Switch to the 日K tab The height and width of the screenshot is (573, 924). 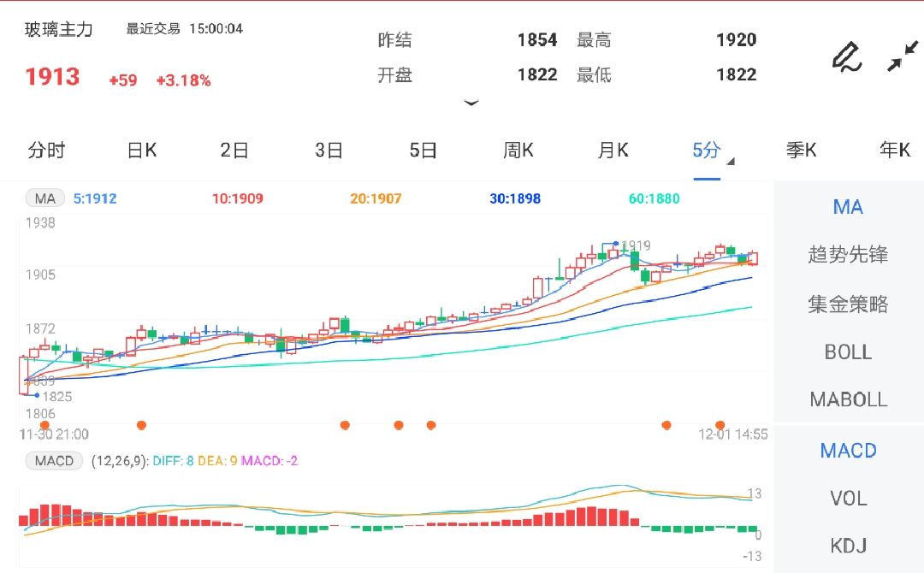[140, 150]
